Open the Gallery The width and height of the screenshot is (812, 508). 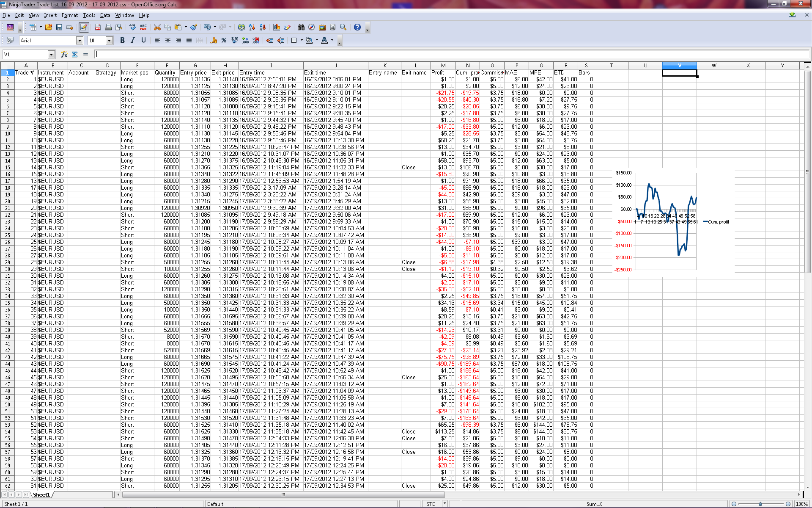pos(322,27)
